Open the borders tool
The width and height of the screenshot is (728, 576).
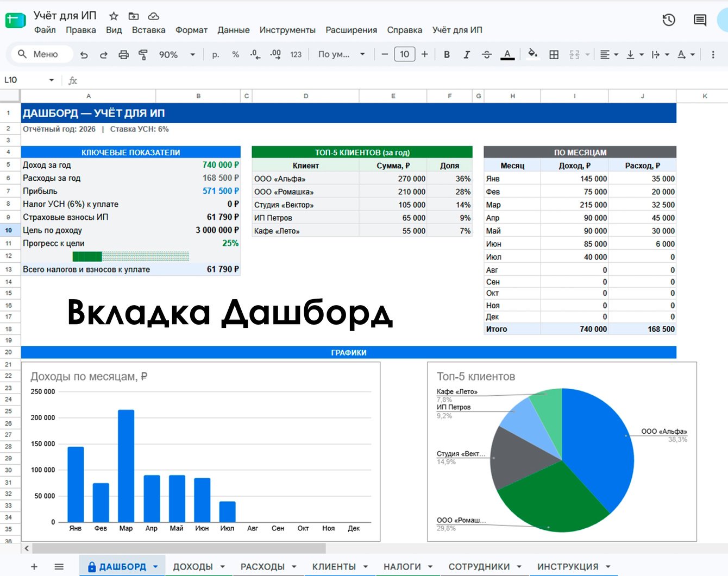click(x=554, y=54)
